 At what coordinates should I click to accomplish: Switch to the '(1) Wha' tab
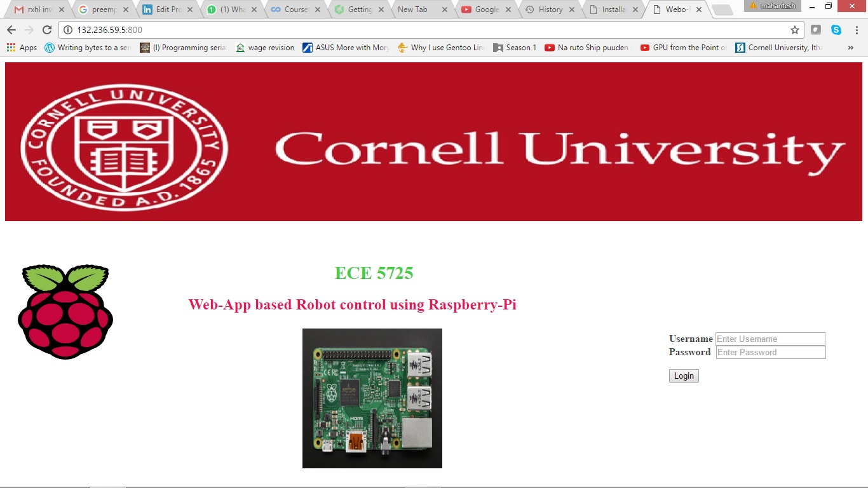(x=231, y=10)
